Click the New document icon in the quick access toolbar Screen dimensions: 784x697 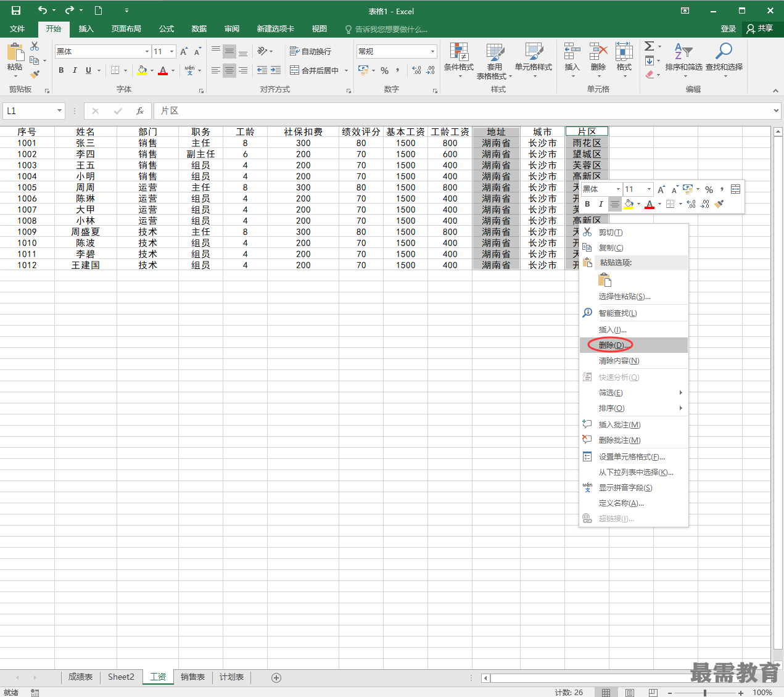(98, 10)
